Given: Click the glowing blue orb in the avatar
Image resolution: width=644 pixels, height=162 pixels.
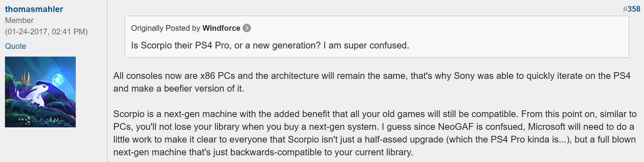Looking at the screenshot, I should 57,80.
